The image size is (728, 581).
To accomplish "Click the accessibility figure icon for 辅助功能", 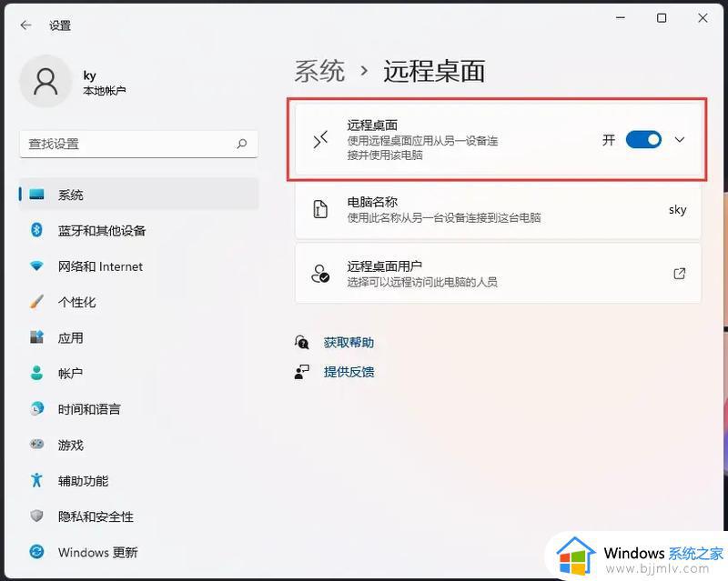I will point(36,480).
